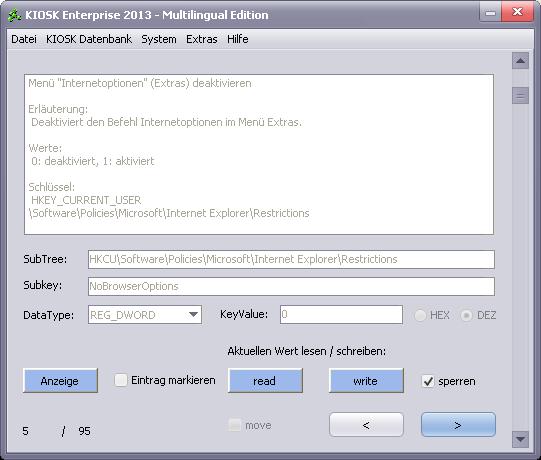Minimize the KIOSK Enterprise window
This screenshot has height=460, width=541.
490,13
